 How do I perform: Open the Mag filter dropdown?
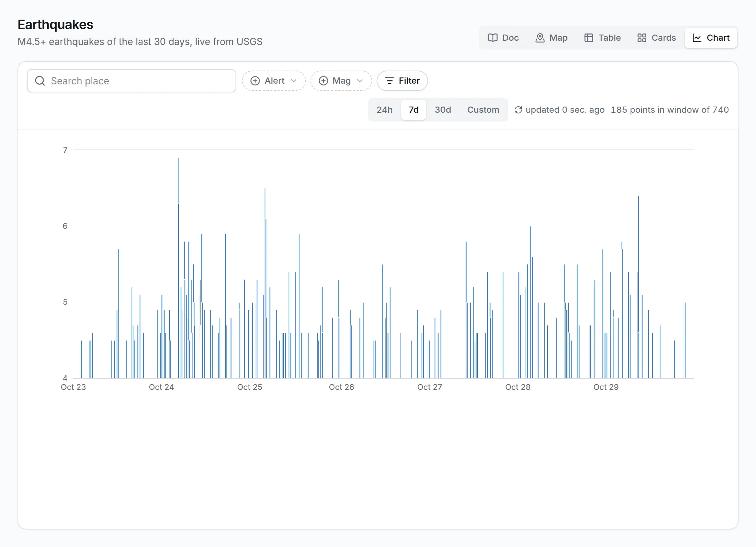click(341, 81)
